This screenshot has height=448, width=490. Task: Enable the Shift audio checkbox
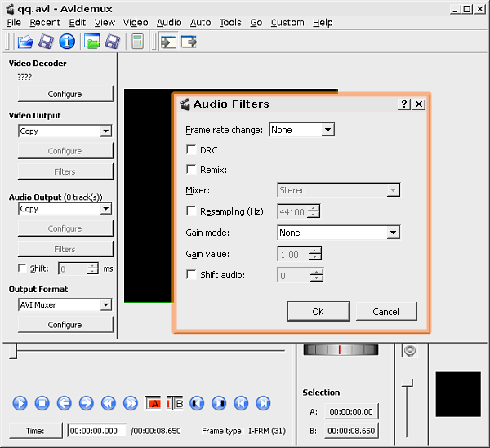point(192,275)
